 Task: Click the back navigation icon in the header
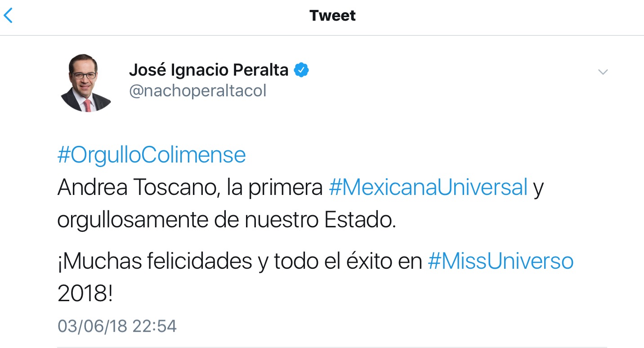point(9,15)
